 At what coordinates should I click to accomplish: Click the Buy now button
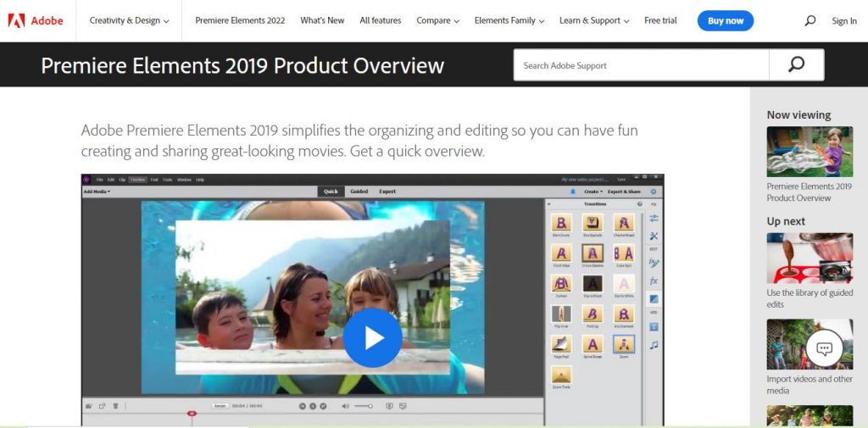click(x=725, y=20)
